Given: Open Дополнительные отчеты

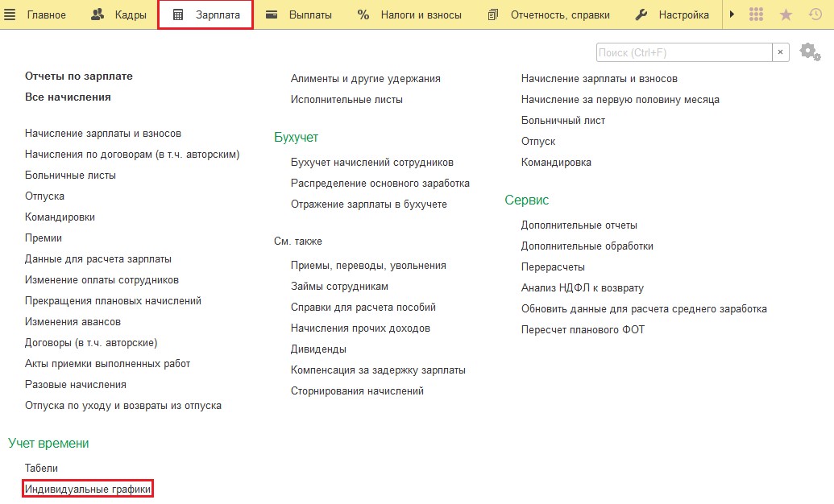Looking at the screenshot, I should click(x=579, y=225).
